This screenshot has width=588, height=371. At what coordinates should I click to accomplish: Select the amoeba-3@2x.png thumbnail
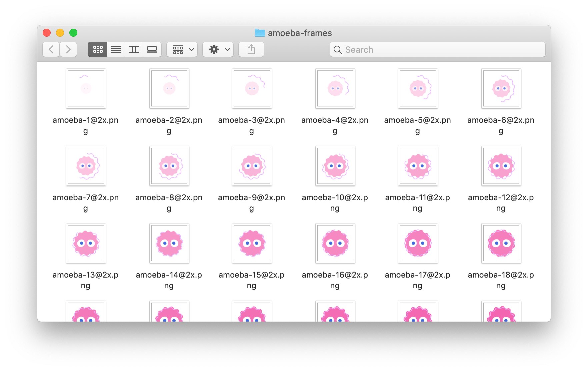[252, 88]
